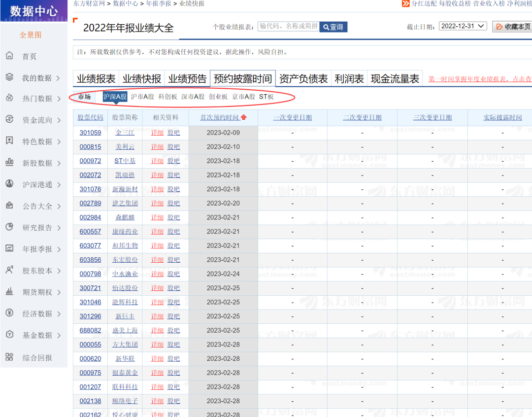Sort by 二次变更日期 column header
Viewport: 532px width, 417px height.
pos(362,117)
